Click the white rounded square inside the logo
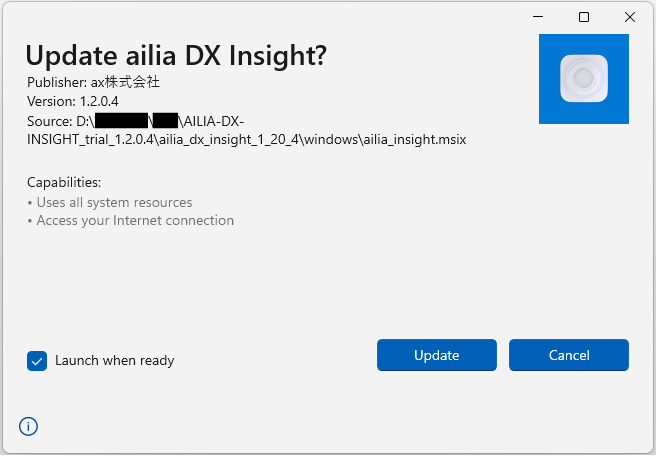The width and height of the screenshot is (657, 456). pyautogui.click(x=584, y=79)
